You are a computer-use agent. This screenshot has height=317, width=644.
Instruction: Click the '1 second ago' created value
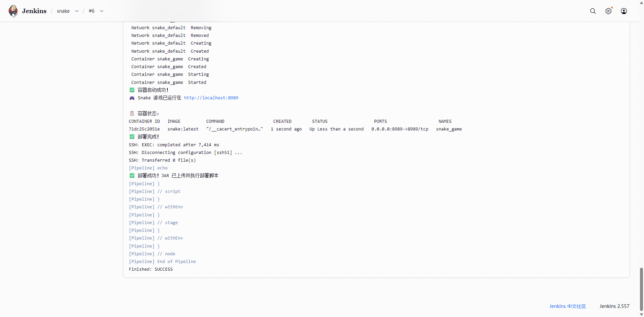(x=286, y=129)
